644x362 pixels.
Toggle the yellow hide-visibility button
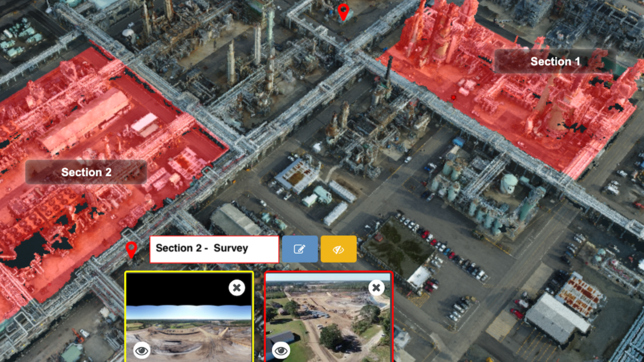click(x=338, y=249)
